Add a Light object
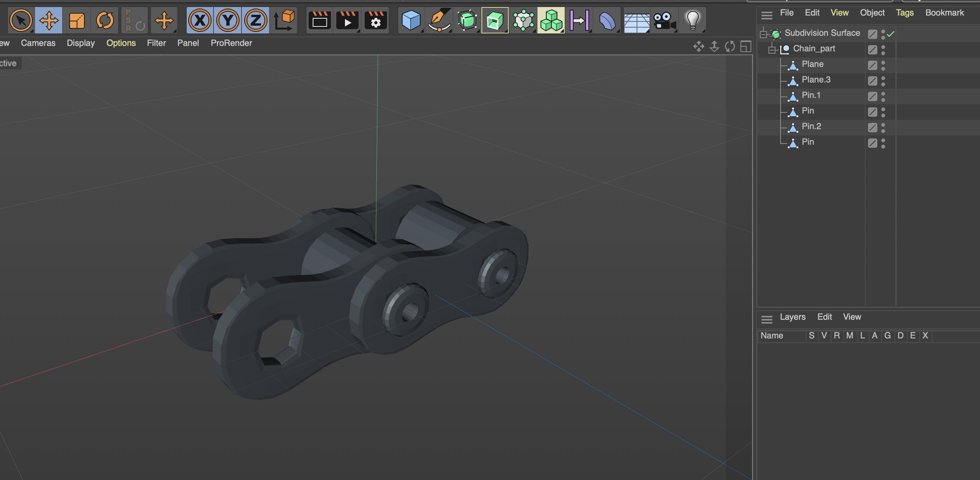Screen dimensions: 980x480 pos(693,20)
